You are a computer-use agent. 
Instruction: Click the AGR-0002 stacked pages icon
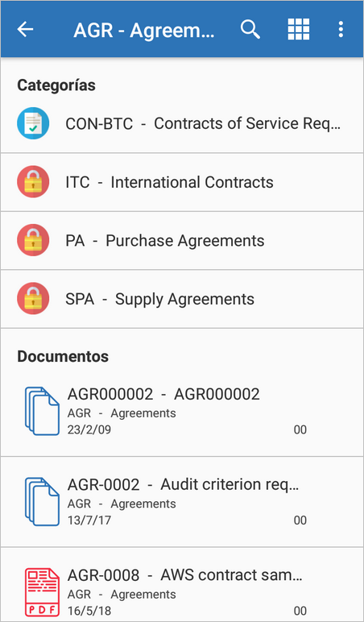point(42,502)
